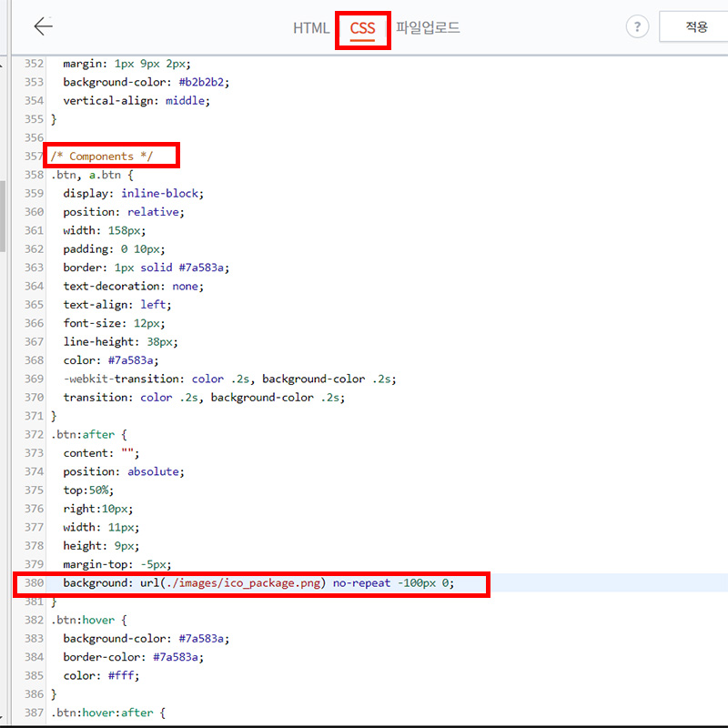Click '.btn:hover {' selector line
728x728 pixels.
point(88,620)
